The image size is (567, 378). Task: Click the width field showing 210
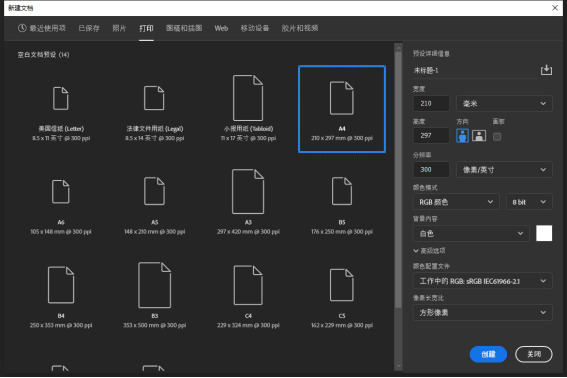[x=431, y=103]
